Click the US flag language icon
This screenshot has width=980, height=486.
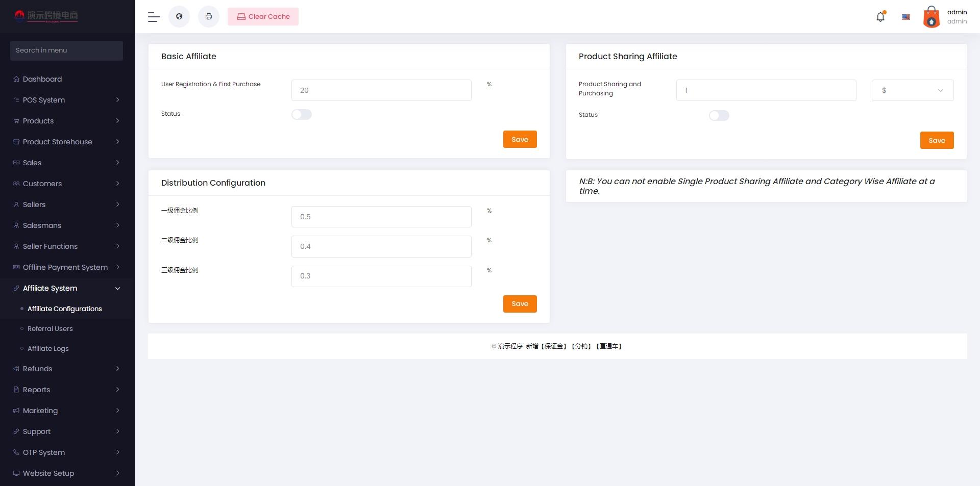[906, 17]
